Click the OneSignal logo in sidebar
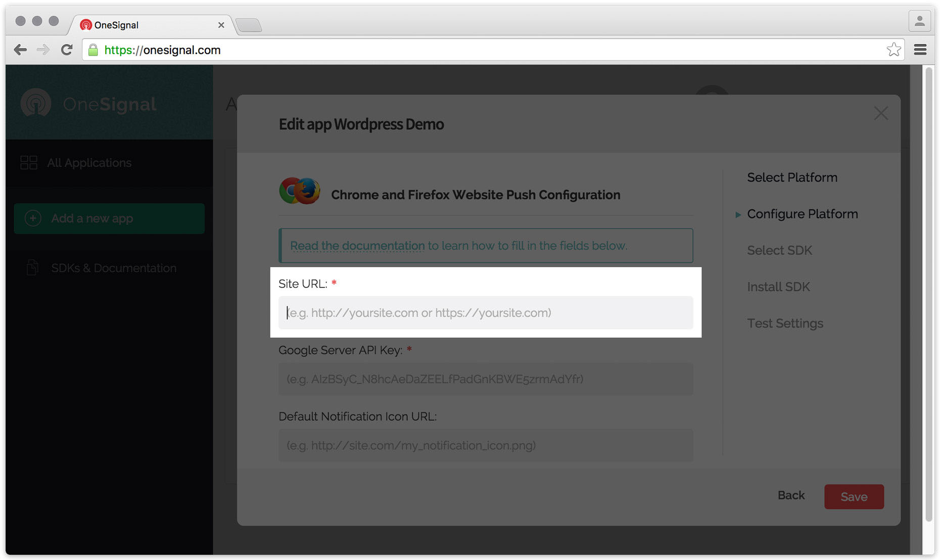Image resolution: width=940 pixels, height=560 pixels. (88, 104)
